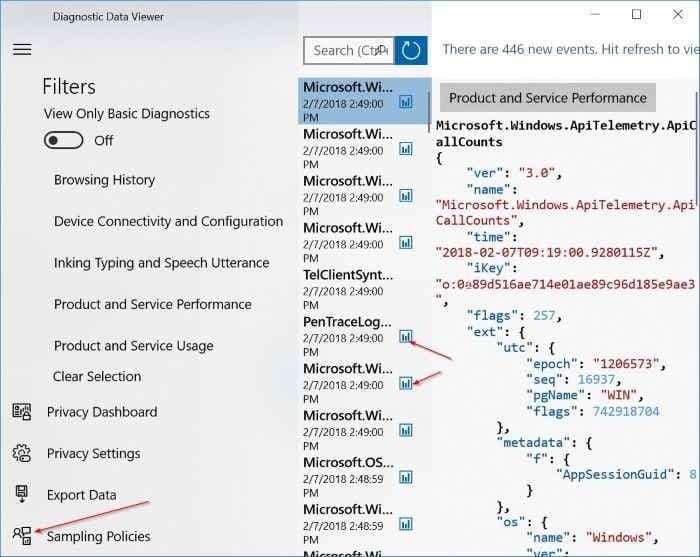The width and height of the screenshot is (700, 557).
Task: Select the Browsing History filter
Action: pos(104,180)
